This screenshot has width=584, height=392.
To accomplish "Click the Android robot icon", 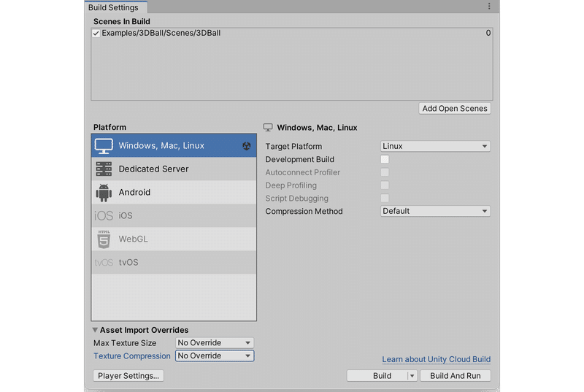I will [104, 193].
